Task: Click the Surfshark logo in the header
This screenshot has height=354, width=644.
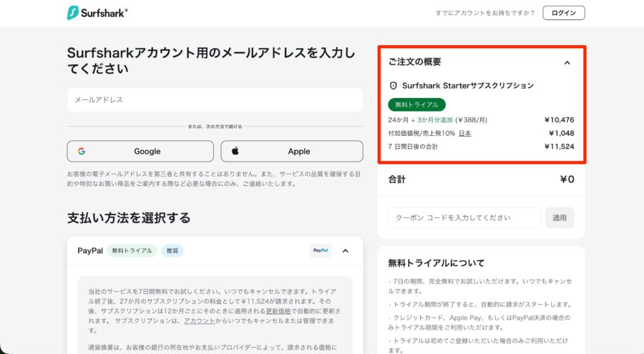Action: tap(97, 13)
